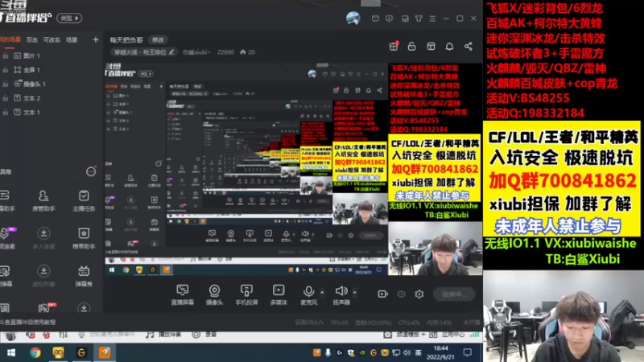
Task: Select the 摄像头 1 source row
Action: tap(52, 84)
